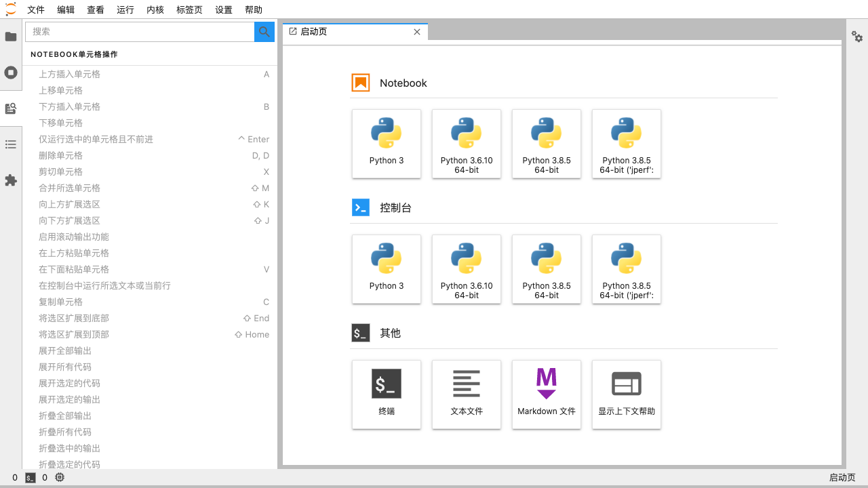Image resolution: width=868 pixels, height=488 pixels.
Task: Enable 启用滚动输出功能 command
Action: pyautogui.click(x=136, y=237)
